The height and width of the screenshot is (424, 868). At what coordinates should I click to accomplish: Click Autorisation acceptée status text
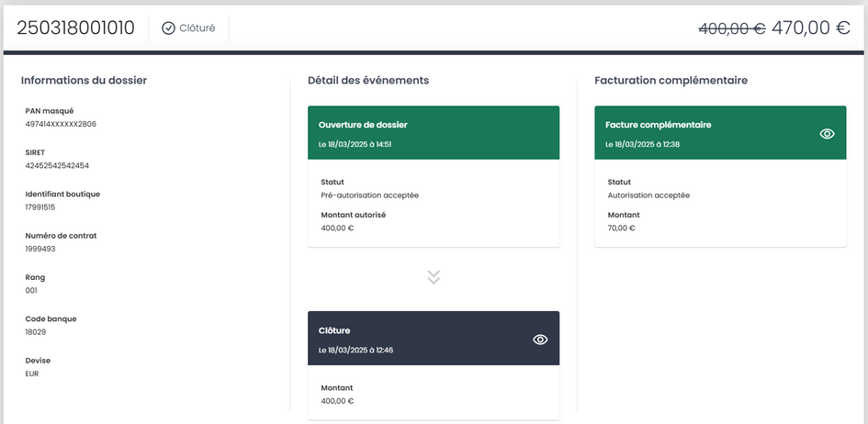pyautogui.click(x=648, y=195)
